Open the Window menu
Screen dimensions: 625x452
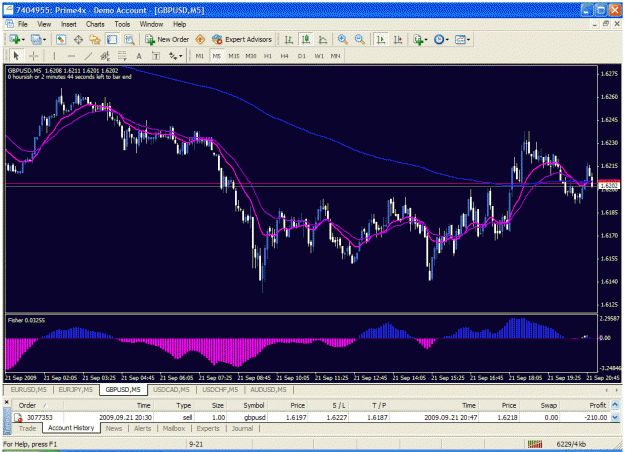(151, 24)
